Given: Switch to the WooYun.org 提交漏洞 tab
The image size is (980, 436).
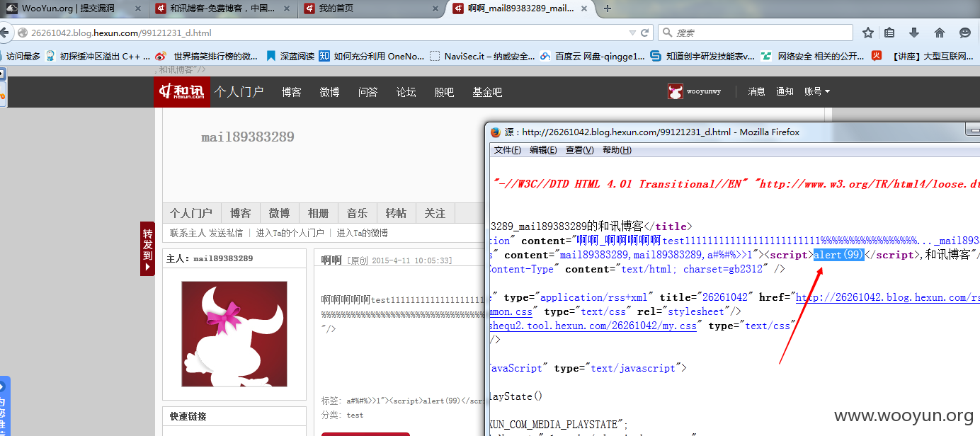Looking at the screenshot, I should pyautogui.click(x=74, y=8).
